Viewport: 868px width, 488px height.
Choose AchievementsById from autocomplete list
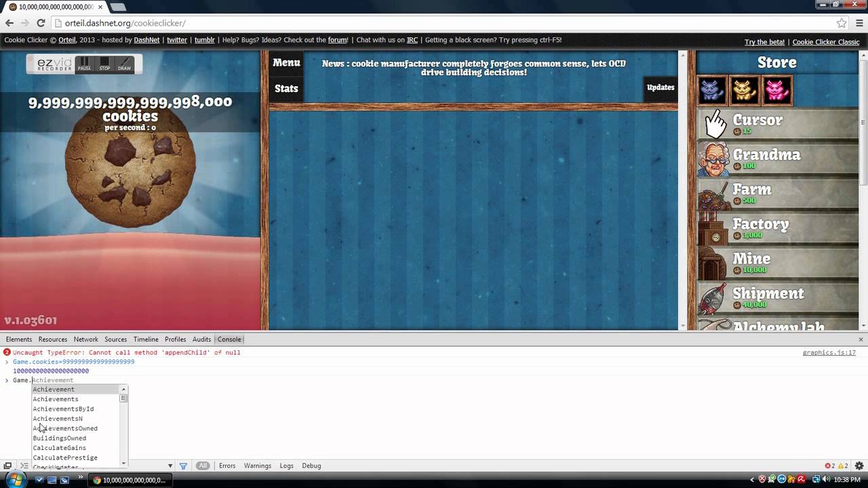(76, 409)
